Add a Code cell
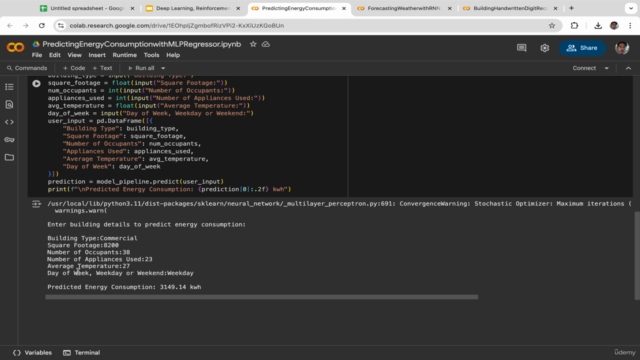Screen dimensions: 640x360 coord(74,68)
